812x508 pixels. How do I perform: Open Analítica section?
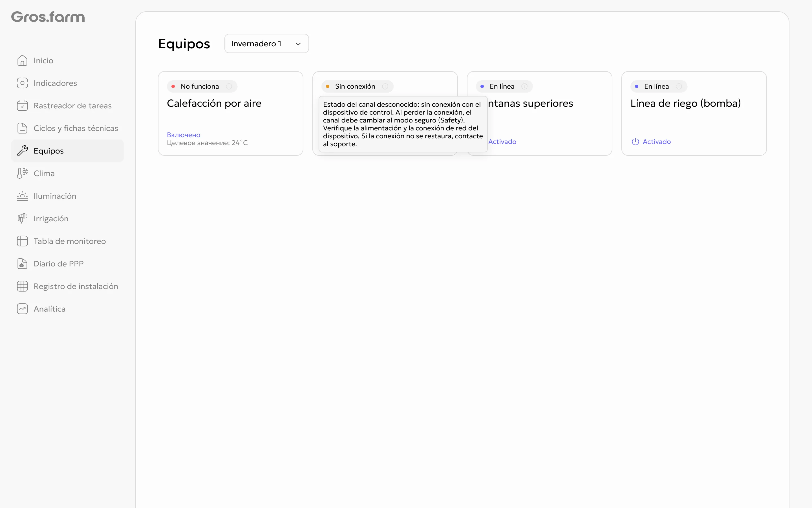[67, 309]
